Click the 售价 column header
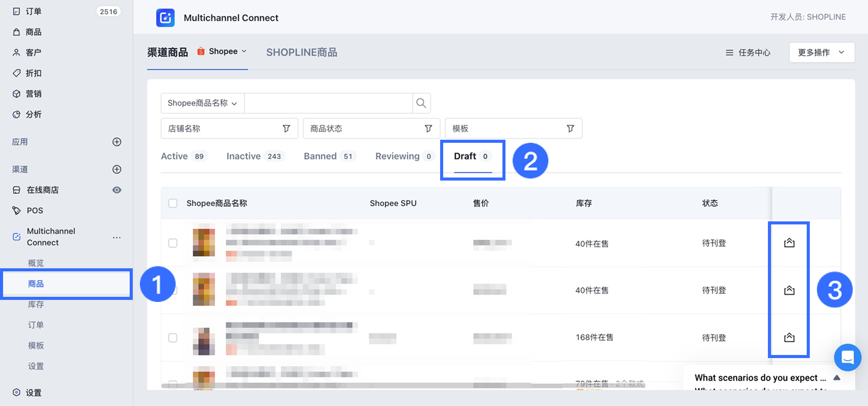 [x=481, y=203]
